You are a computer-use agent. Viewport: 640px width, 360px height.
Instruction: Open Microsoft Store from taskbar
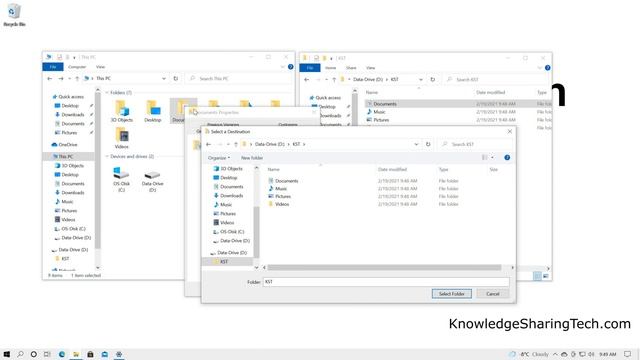click(x=90, y=354)
